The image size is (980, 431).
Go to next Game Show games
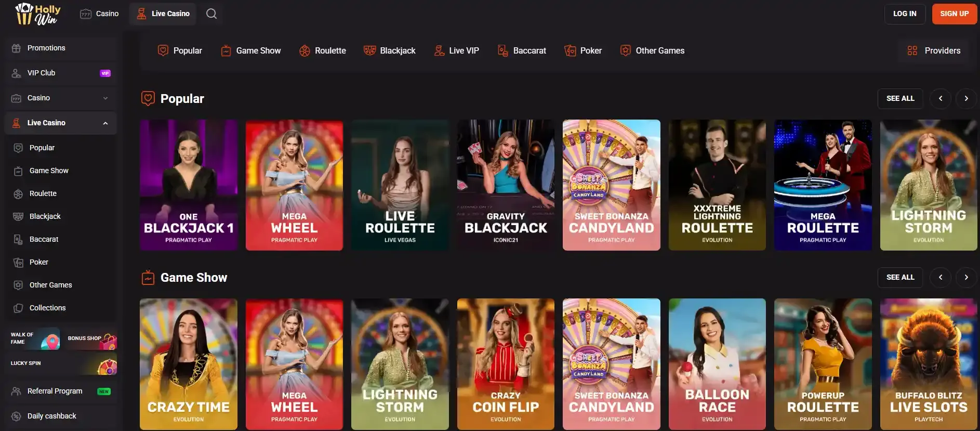click(966, 277)
